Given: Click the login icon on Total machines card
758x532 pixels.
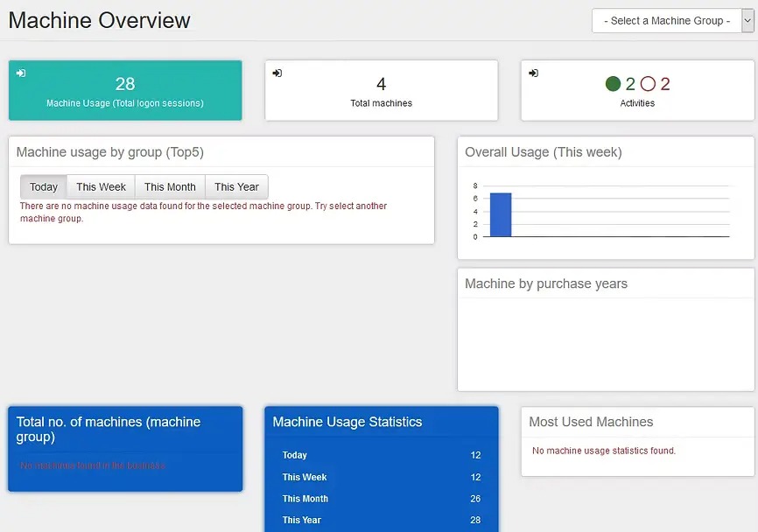Looking at the screenshot, I should click(x=277, y=73).
